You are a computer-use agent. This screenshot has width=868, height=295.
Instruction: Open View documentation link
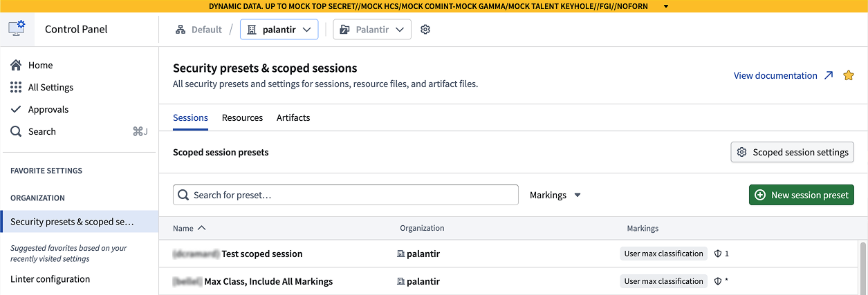point(775,75)
